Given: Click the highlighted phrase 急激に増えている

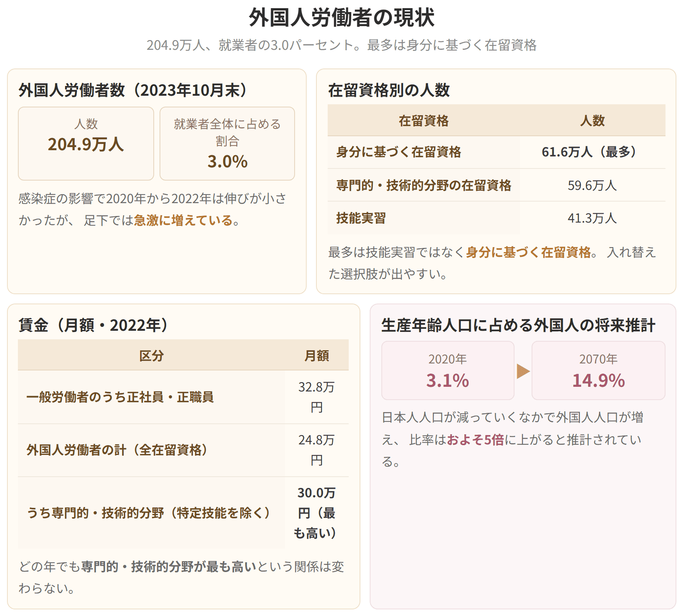Looking at the screenshot, I should tap(183, 220).
